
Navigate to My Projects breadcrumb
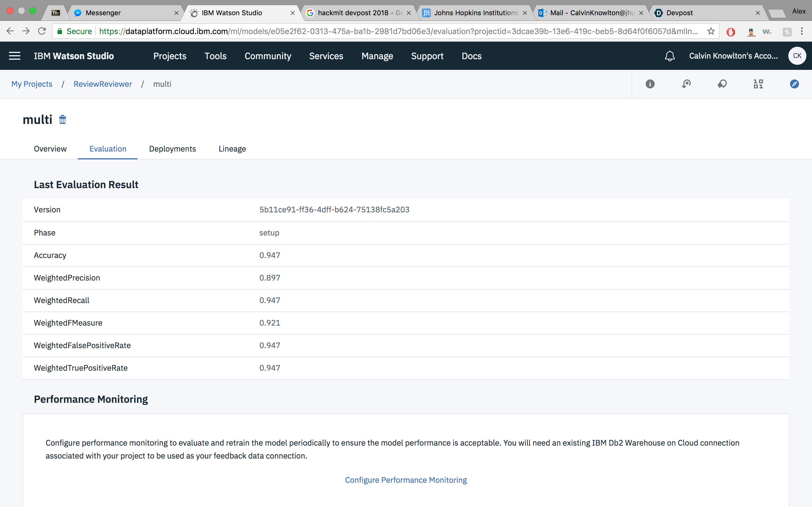pyautogui.click(x=32, y=84)
